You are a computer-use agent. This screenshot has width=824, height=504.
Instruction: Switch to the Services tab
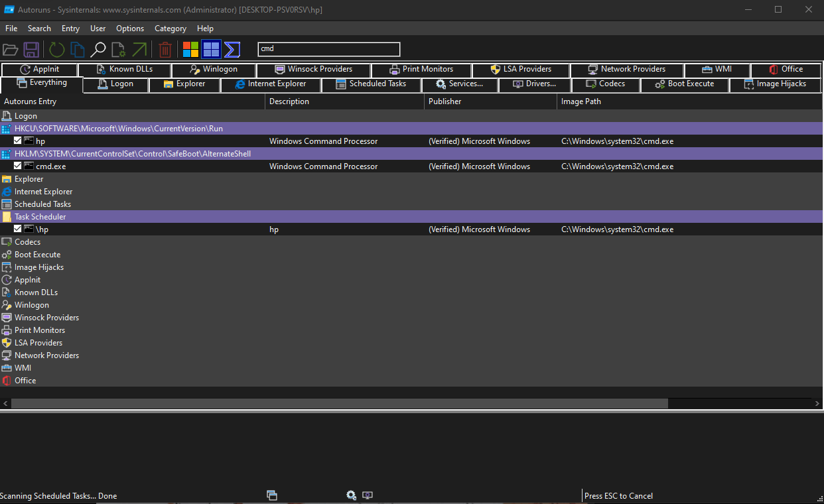click(459, 84)
